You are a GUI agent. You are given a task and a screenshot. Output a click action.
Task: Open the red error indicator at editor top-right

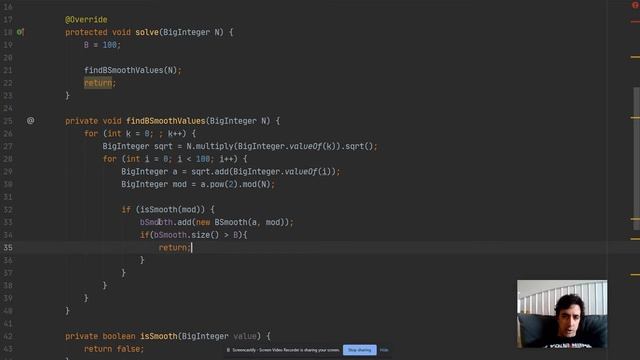point(636,5)
